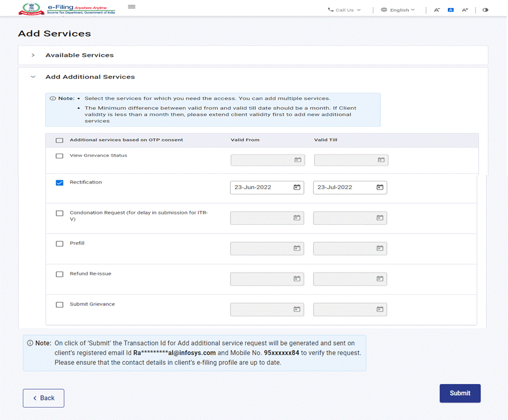Decrease font size with A- icon
The image size is (508, 420).
[x=437, y=10]
